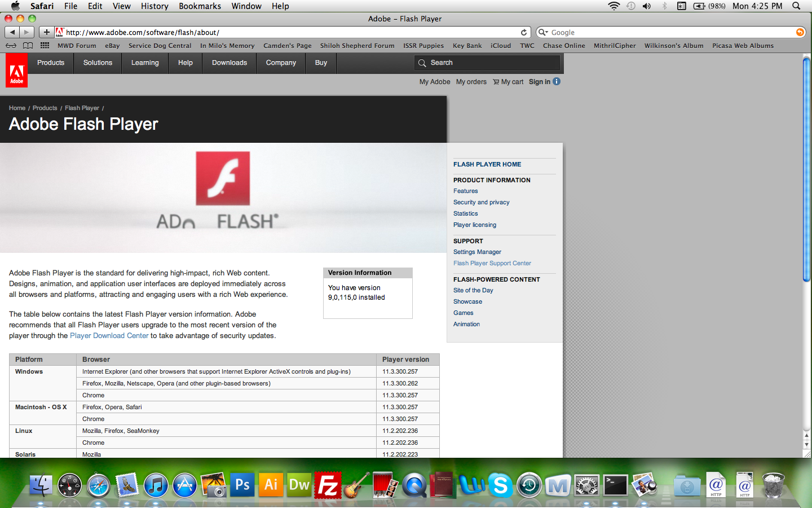Image resolution: width=812 pixels, height=508 pixels.
Task: Open System Preferences gear in dock
Action: pyautogui.click(x=586, y=484)
